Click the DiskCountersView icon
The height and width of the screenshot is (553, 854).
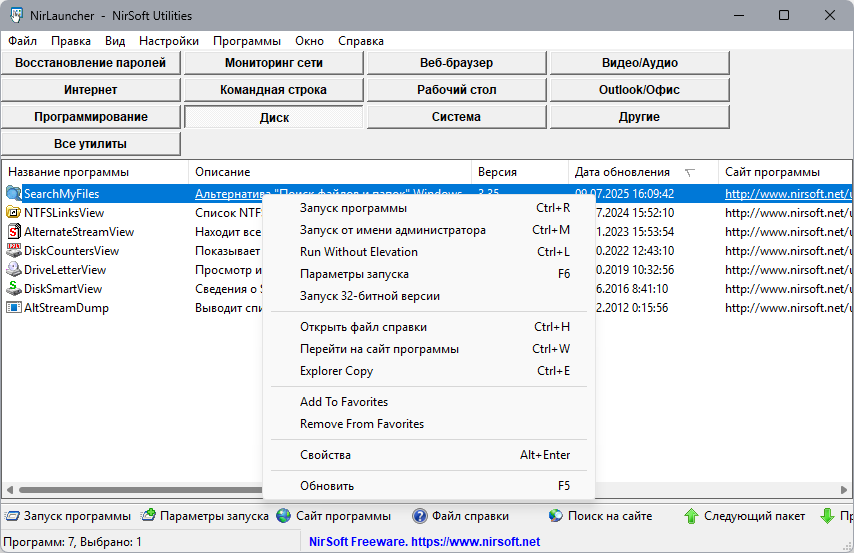(x=14, y=251)
